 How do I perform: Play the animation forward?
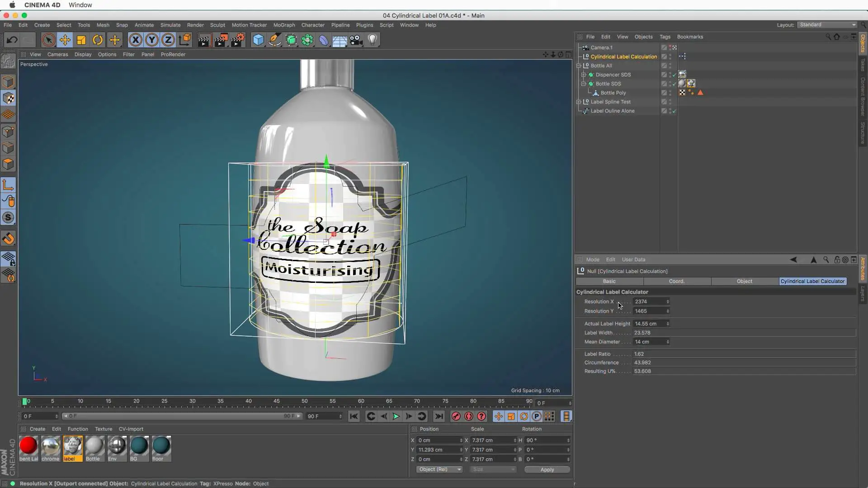(x=396, y=416)
